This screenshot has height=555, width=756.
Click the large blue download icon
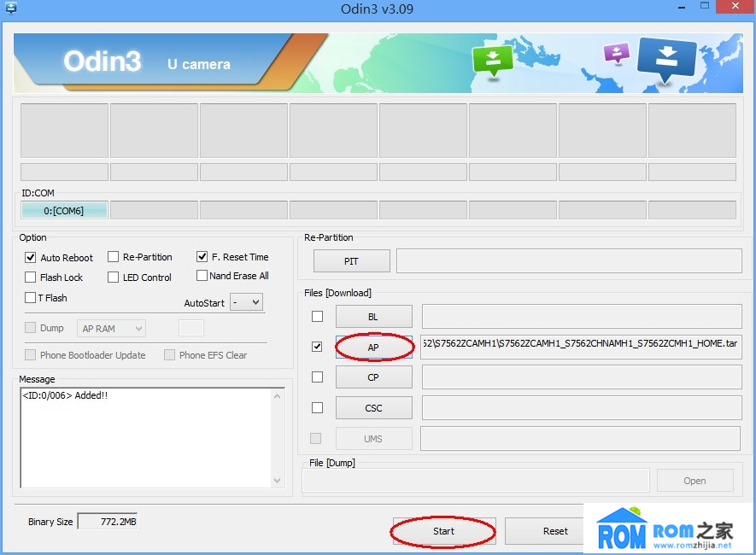pyautogui.click(x=666, y=60)
